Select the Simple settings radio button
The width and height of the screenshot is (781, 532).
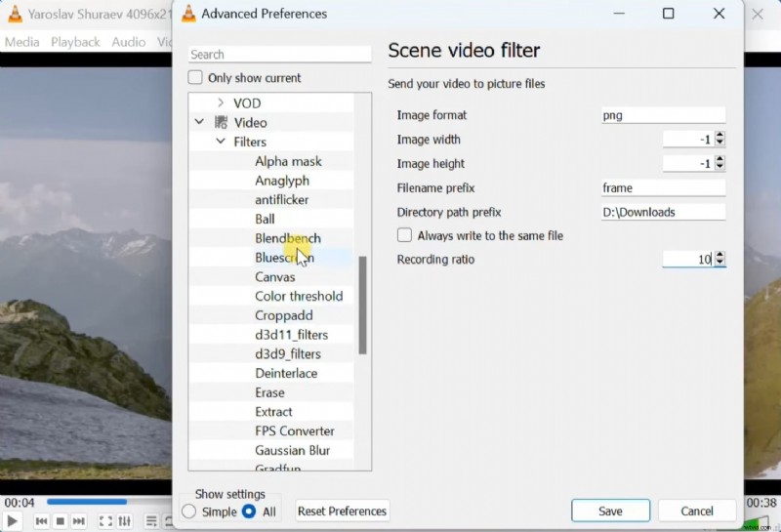(x=189, y=512)
